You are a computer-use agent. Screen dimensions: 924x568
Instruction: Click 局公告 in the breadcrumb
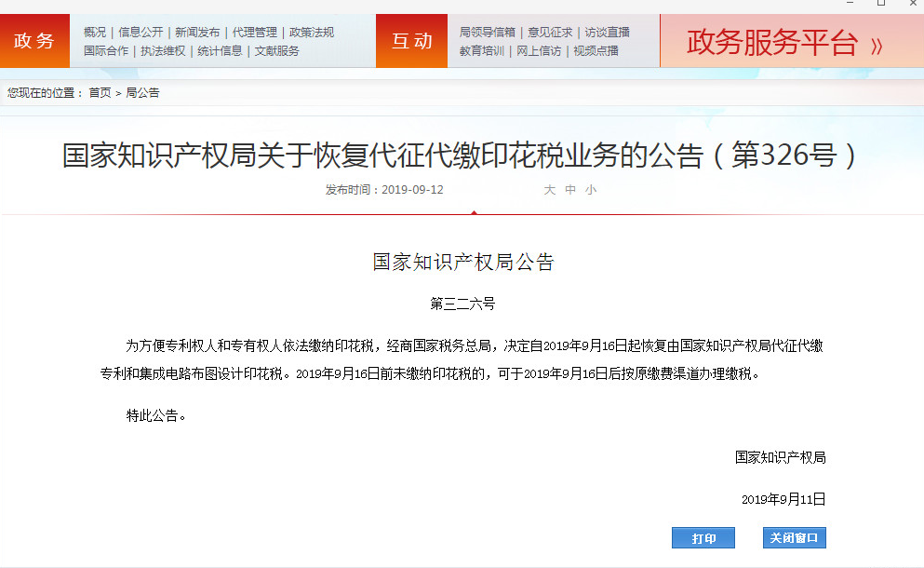[142, 93]
